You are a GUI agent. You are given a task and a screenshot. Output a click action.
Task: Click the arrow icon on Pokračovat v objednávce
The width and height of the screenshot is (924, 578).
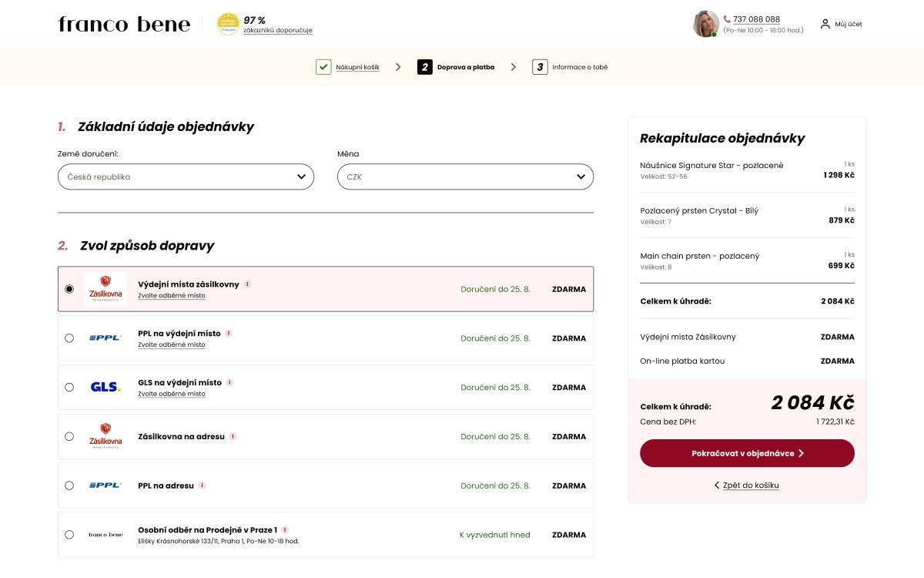[801, 453]
